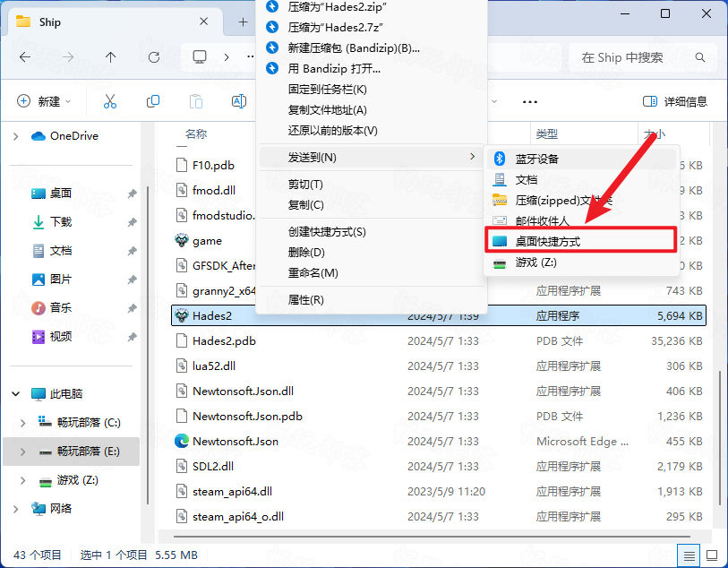Open 属性(R) from context menu

click(372, 299)
